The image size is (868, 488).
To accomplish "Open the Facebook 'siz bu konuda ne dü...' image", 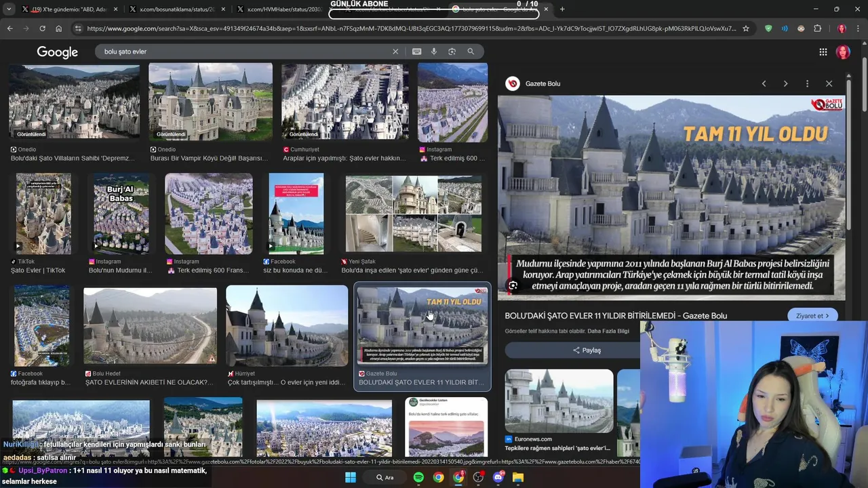I will tap(296, 213).
